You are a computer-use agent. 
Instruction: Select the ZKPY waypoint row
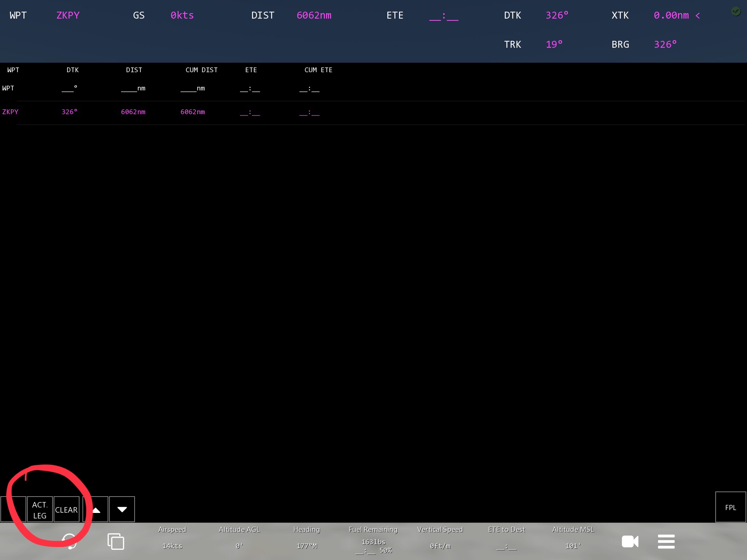click(x=10, y=112)
